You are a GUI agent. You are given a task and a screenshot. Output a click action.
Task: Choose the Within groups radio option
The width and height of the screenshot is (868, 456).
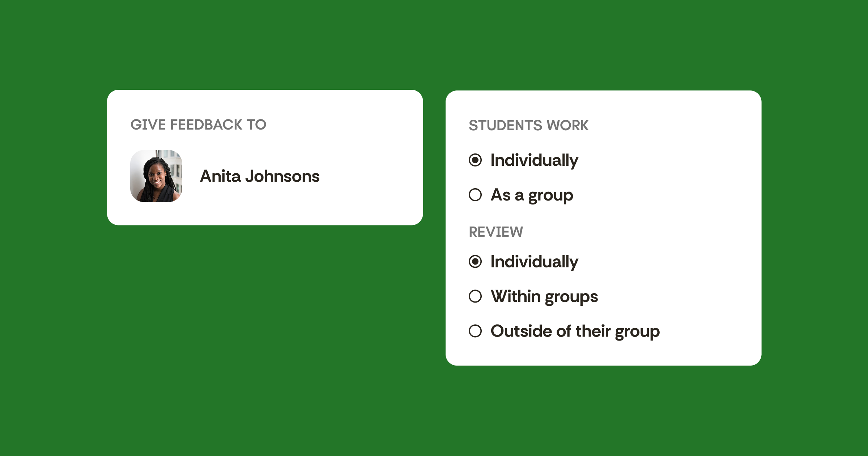tap(475, 296)
